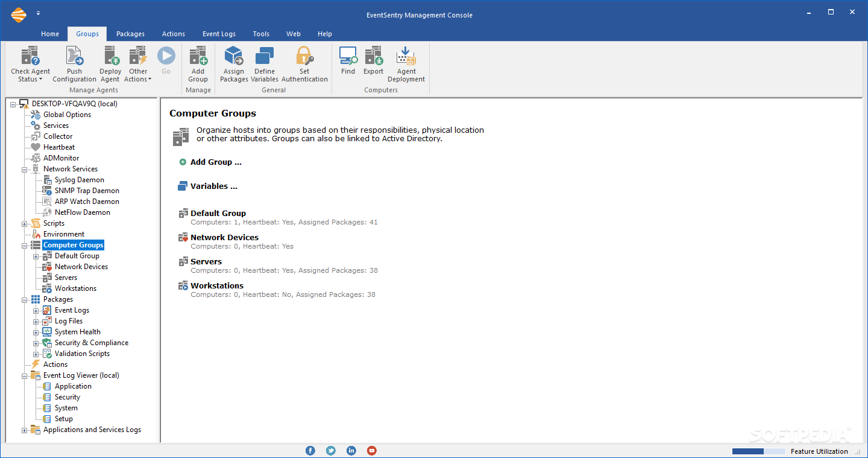The height and width of the screenshot is (458, 868).
Task: Select Heartbeat tree item
Action: 59,147
